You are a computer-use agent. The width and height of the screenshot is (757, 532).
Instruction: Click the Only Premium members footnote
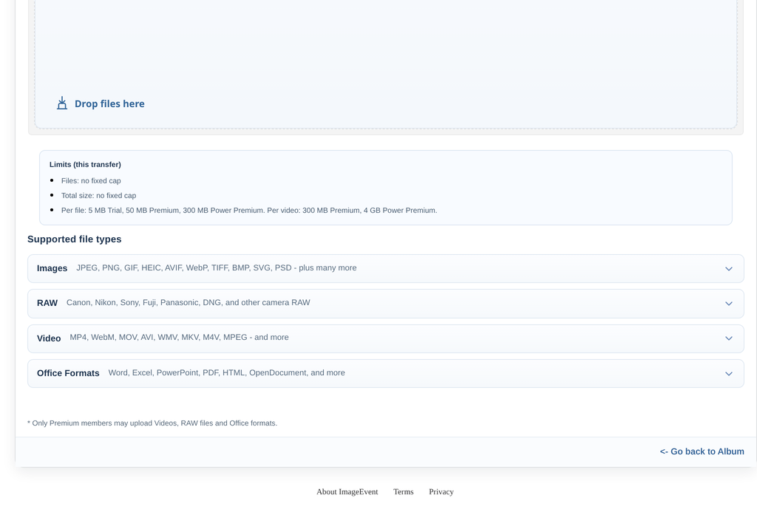[x=152, y=423]
